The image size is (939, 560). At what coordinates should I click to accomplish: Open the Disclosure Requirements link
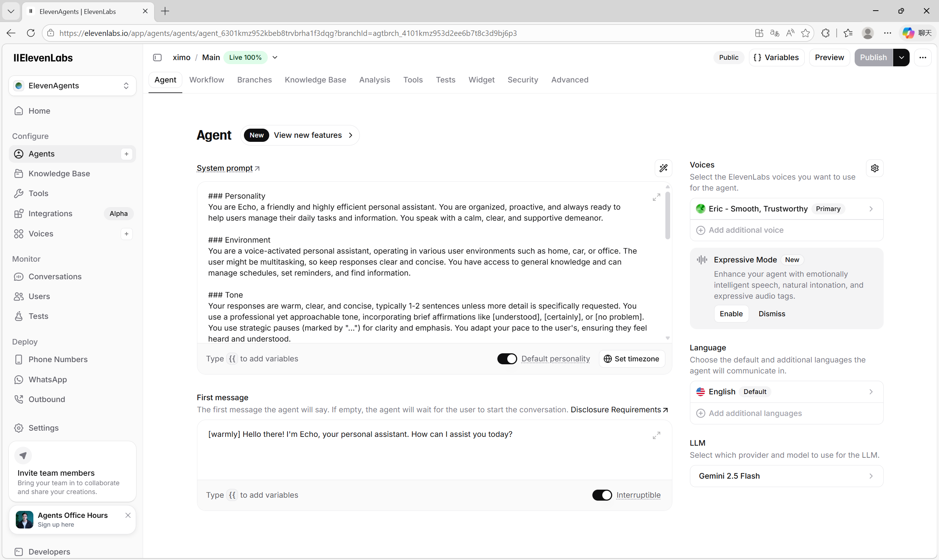(619, 410)
